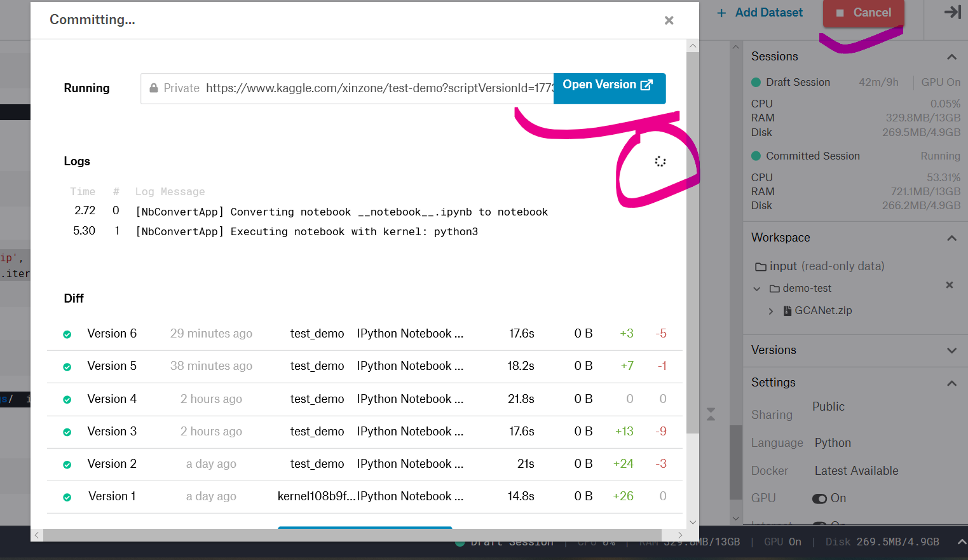Select the Version 2 row label
Image resolution: width=968 pixels, height=560 pixels.
point(112,464)
